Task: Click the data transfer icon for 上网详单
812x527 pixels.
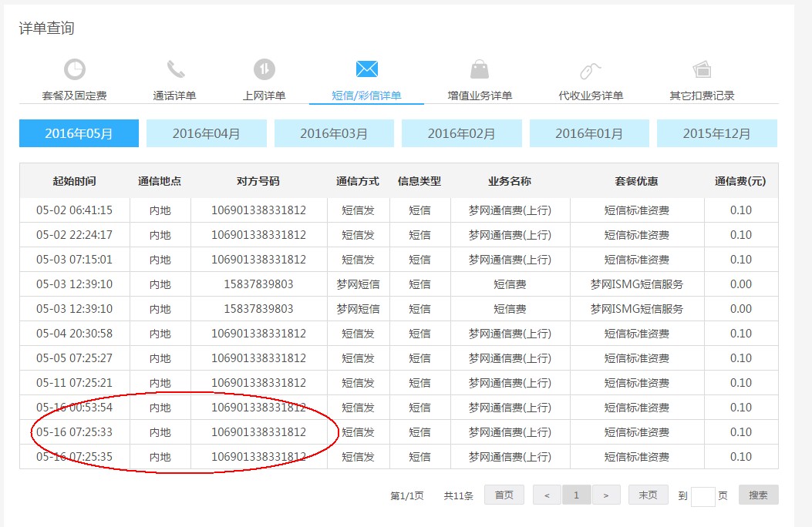Action: [x=264, y=69]
